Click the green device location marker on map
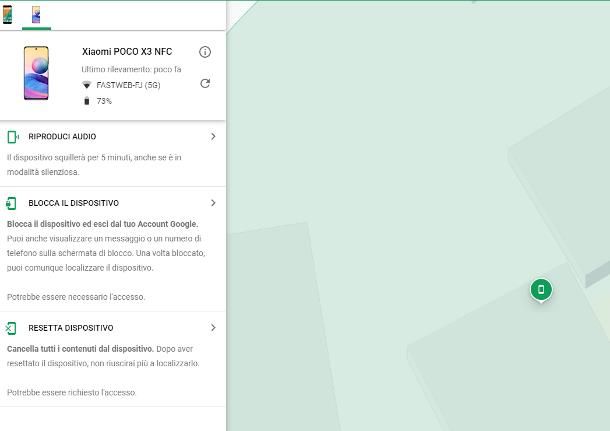Image resolution: width=610 pixels, height=431 pixels. click(541, 290)
